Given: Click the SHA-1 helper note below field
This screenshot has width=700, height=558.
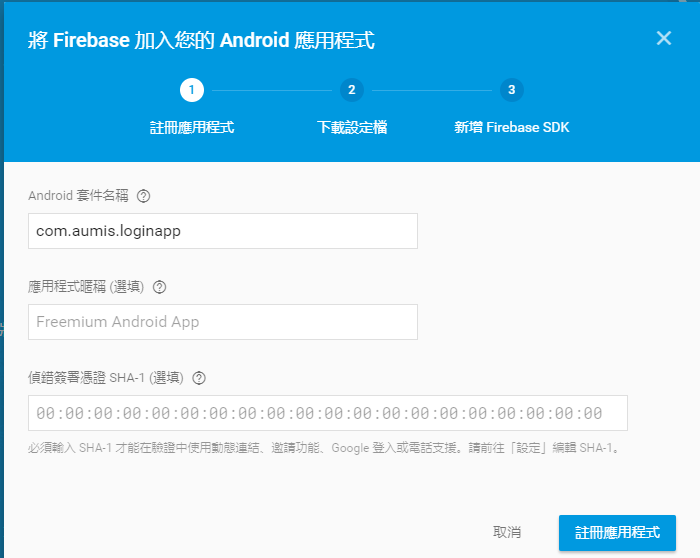Looking at the screenshot, I should point(325,448).
